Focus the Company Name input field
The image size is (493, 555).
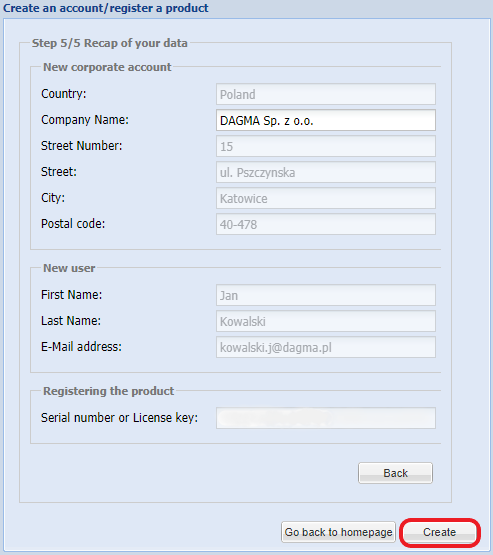click(x=326, y=120)
